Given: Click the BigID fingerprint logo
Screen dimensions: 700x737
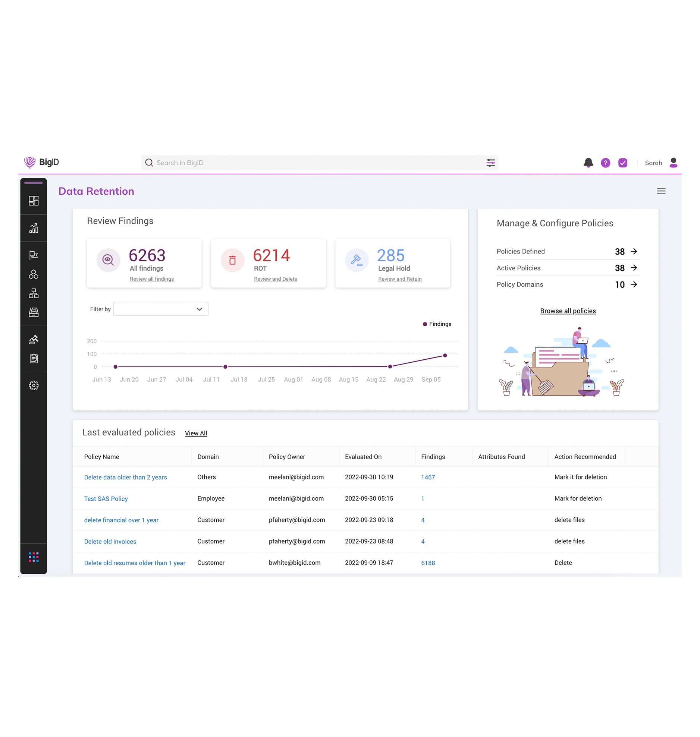Looking at the screenshot, I should (x=30, y=163).
